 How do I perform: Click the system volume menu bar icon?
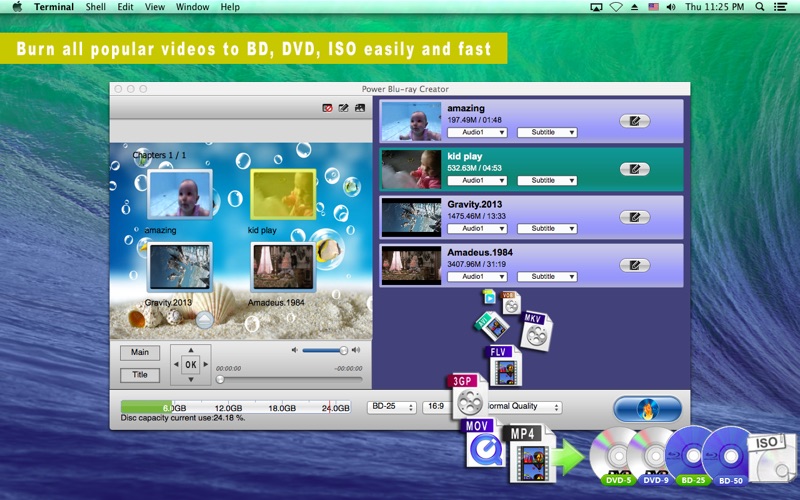671,7
